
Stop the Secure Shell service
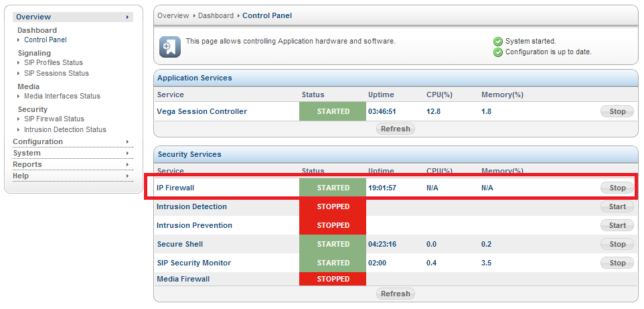click(617, 245)
